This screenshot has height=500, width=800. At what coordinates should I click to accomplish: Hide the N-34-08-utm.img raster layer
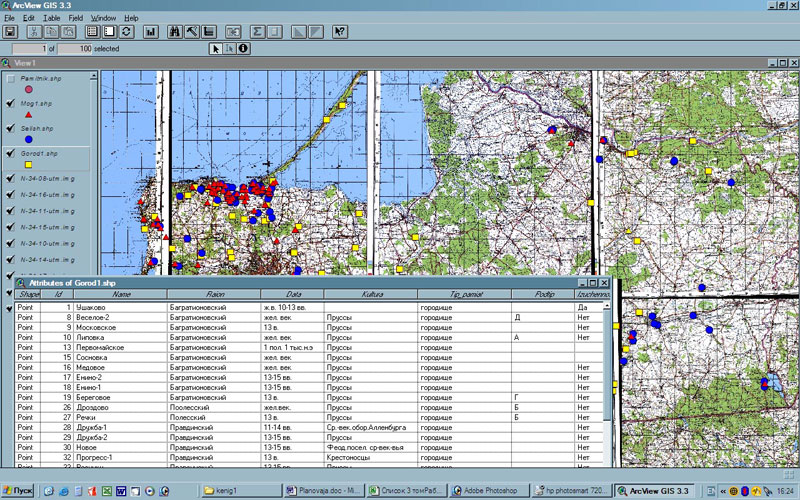coord(10,178)
